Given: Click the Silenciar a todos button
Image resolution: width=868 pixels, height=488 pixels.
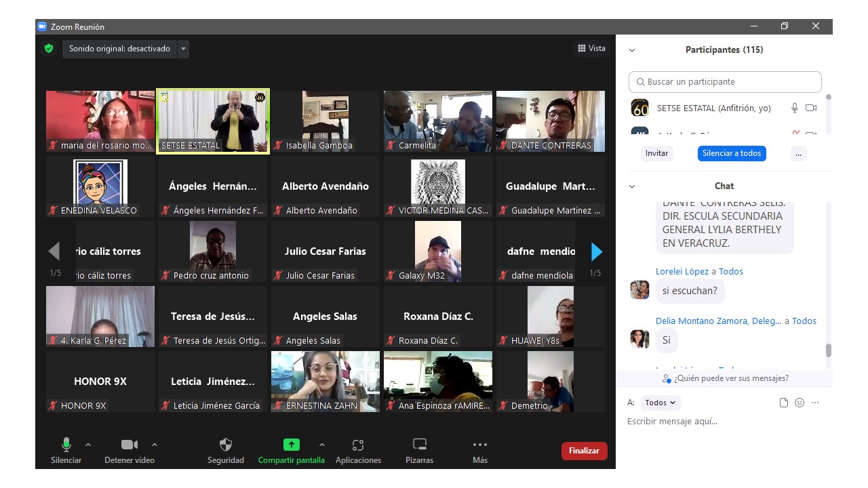Looking at the screenshot, I should click(x=732, y=153).
